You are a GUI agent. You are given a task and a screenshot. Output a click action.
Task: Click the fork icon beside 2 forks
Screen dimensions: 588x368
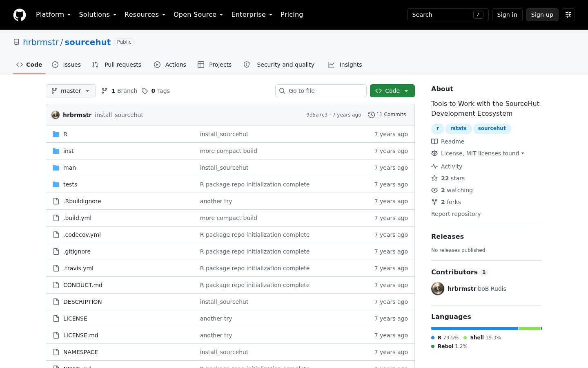click(x=434, y=202)
